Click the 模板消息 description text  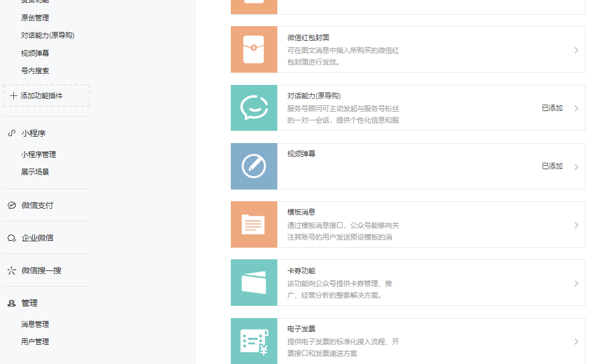click(343, 231)
